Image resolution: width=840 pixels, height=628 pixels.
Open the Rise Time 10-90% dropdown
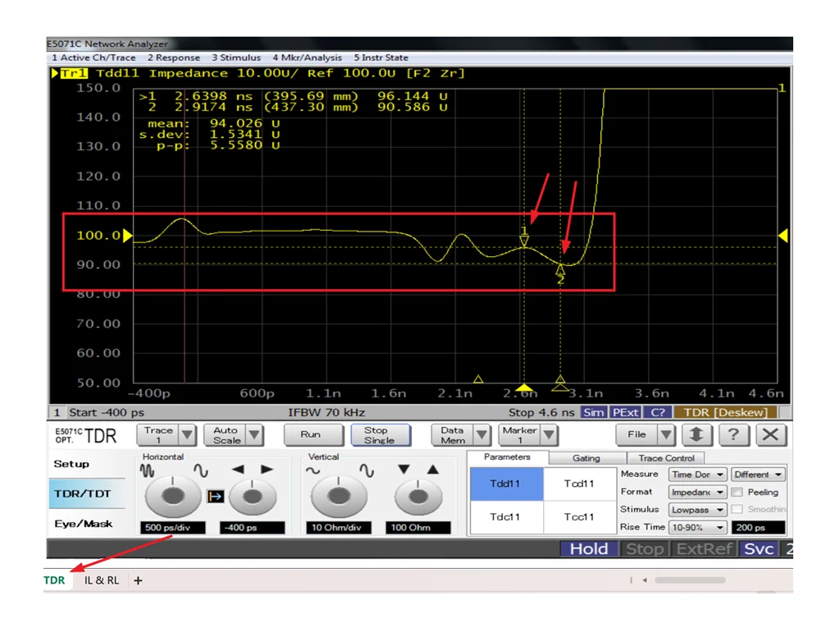tap(697, 527)
